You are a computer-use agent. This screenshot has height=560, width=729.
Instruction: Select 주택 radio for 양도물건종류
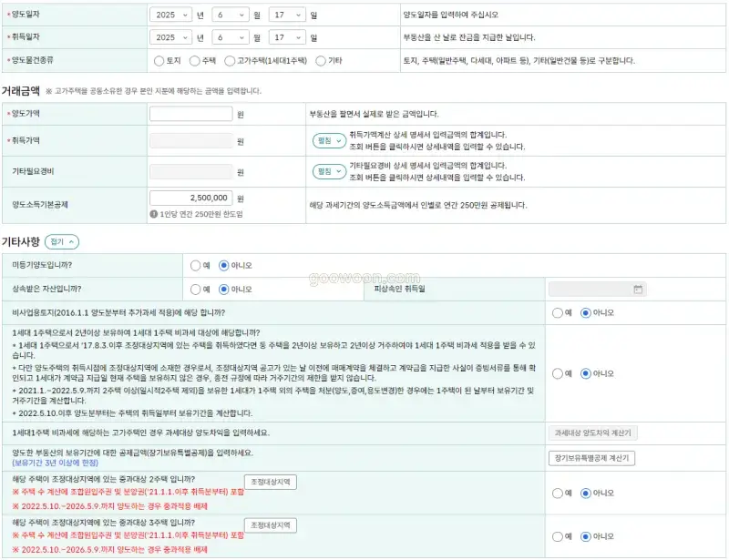(195, 61)
